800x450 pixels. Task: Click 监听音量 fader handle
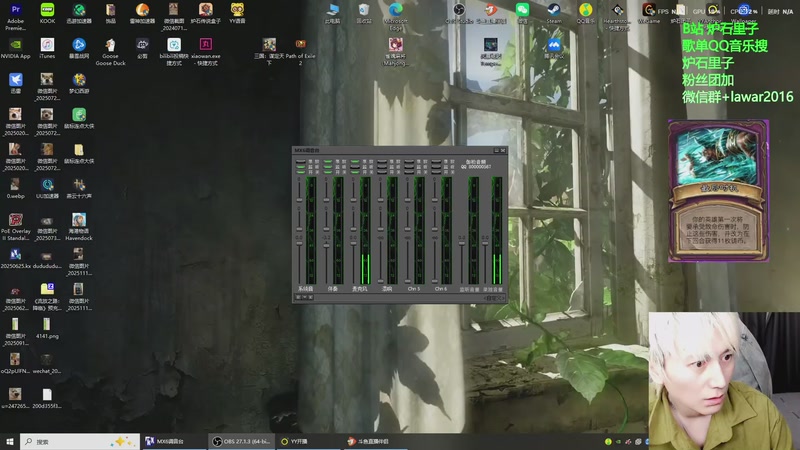(462, 243)
